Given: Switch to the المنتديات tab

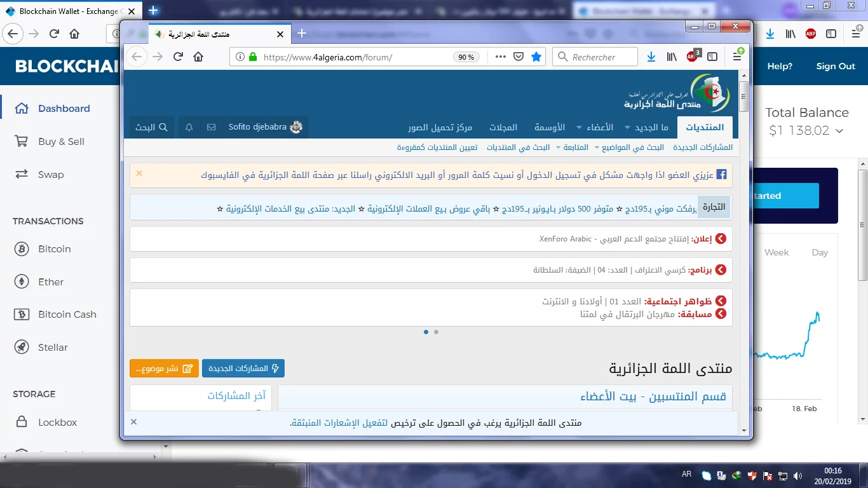Looking at the screenshot, I should (705, 128).
